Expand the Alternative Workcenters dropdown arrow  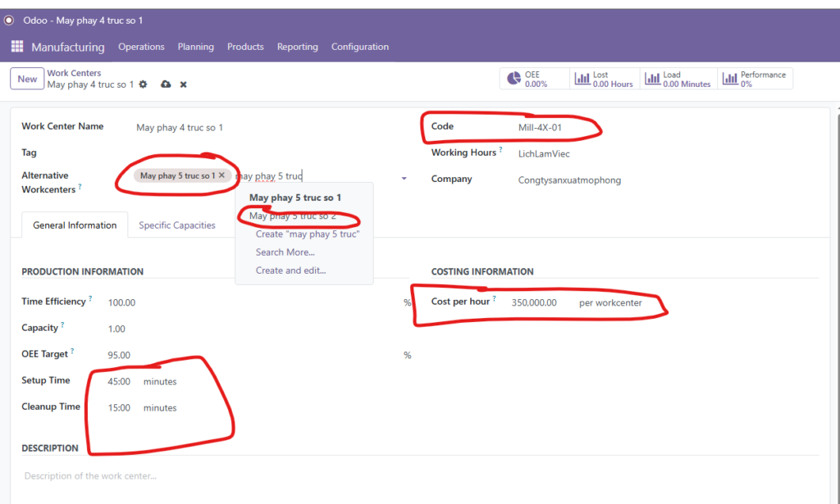(404, 179)
